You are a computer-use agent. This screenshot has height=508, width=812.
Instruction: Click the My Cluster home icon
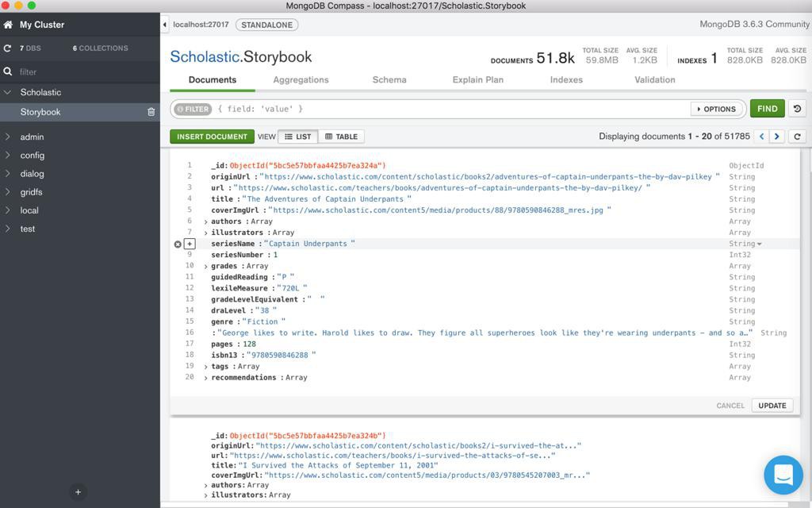click(x=8, y=25)
